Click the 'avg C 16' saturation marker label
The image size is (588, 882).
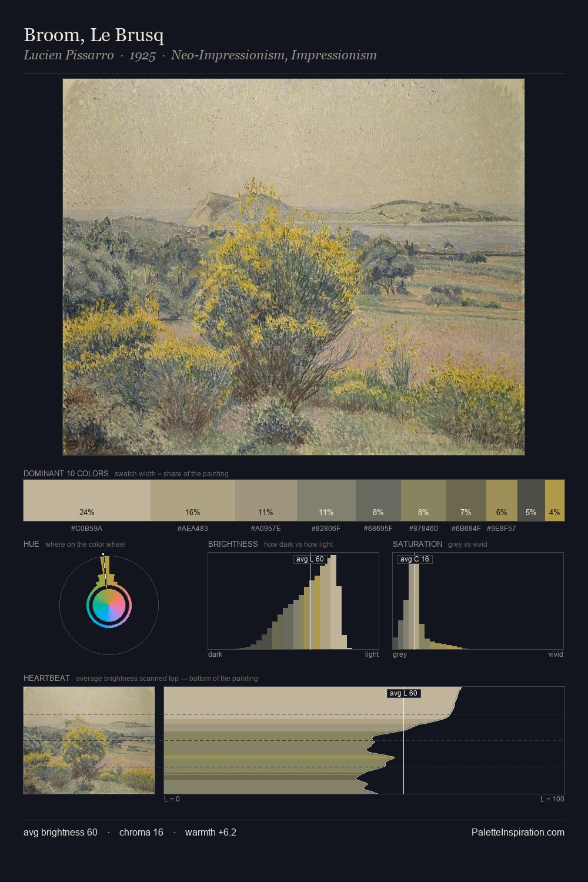tap(415, 559)
